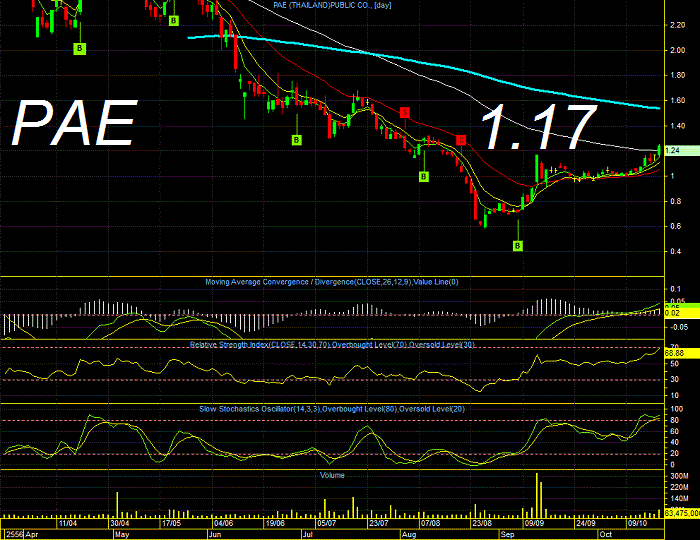700x540 pixels.
Task: Select the 1.60 price axis label
Action: [678, 100]
